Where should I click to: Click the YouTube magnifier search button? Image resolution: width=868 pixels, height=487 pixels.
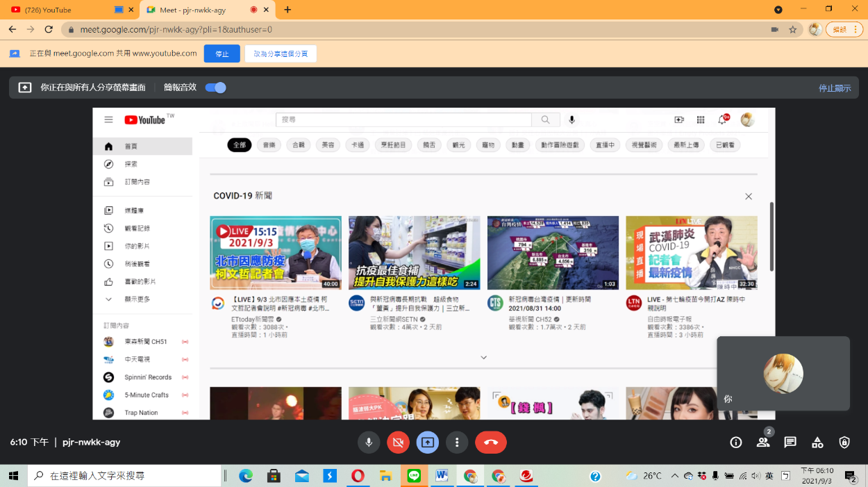coord(546,119)
